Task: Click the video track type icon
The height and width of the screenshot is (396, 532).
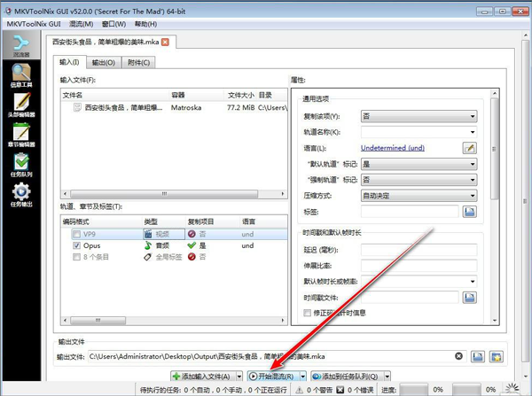Action: pyautogui.click(x=148, y=234)
